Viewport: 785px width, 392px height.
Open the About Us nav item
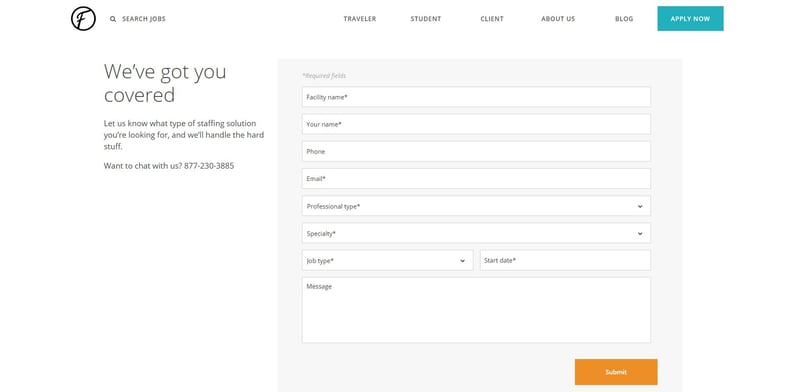point(558,19)
